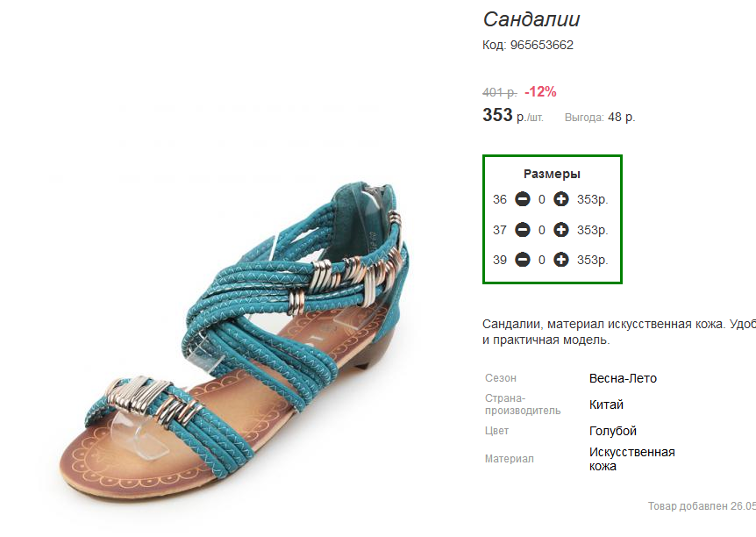Click the quantity value for size 37
Image resolution: width=756 pixels, height=537 pixels.
[x=541, y=230]
